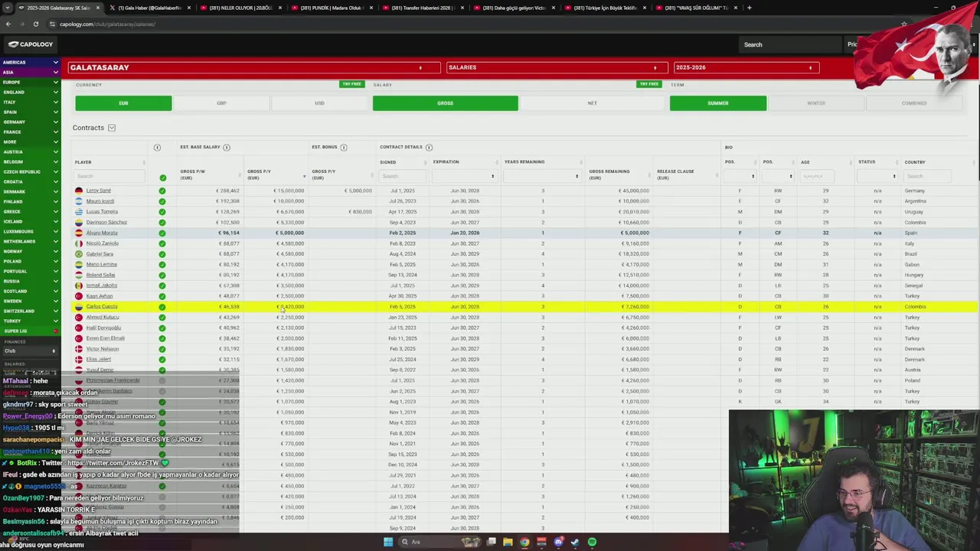Click info icon next to Est. Base Salary
The height and width of the screenshot is (551, 980).
227,147
